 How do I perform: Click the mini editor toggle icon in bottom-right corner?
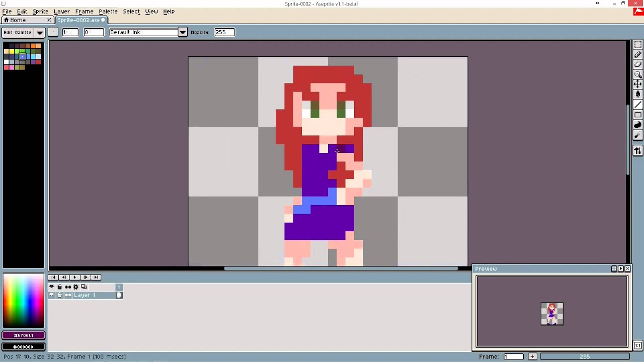[x=638, y=346]
